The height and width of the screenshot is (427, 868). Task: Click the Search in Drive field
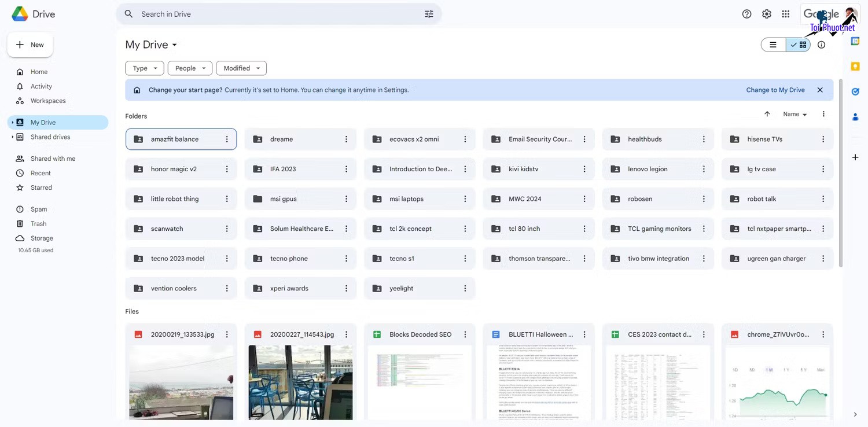coord(279,14)
